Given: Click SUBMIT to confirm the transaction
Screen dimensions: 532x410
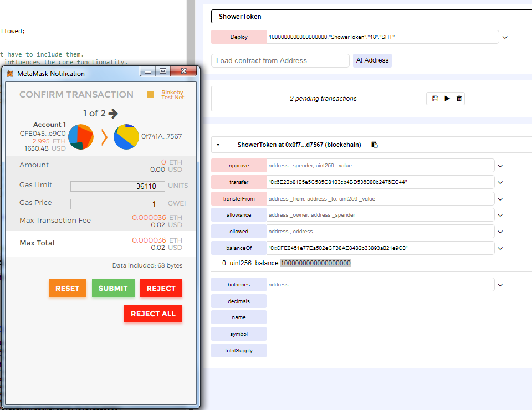Looking at the screenshot, I should (x=113, y=288).
